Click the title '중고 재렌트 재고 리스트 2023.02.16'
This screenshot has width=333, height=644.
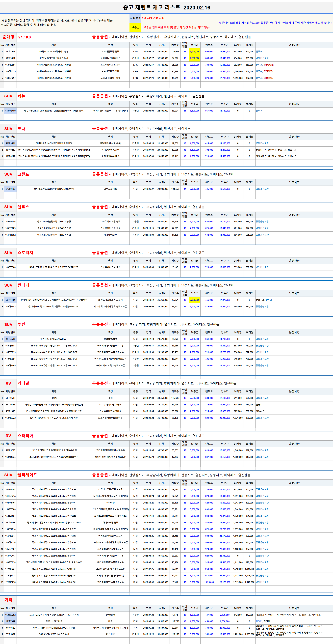tap(167, 7)
